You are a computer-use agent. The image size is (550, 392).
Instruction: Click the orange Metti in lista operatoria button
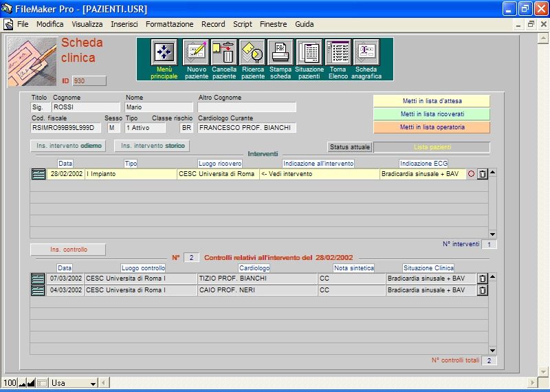coord(431,127)
